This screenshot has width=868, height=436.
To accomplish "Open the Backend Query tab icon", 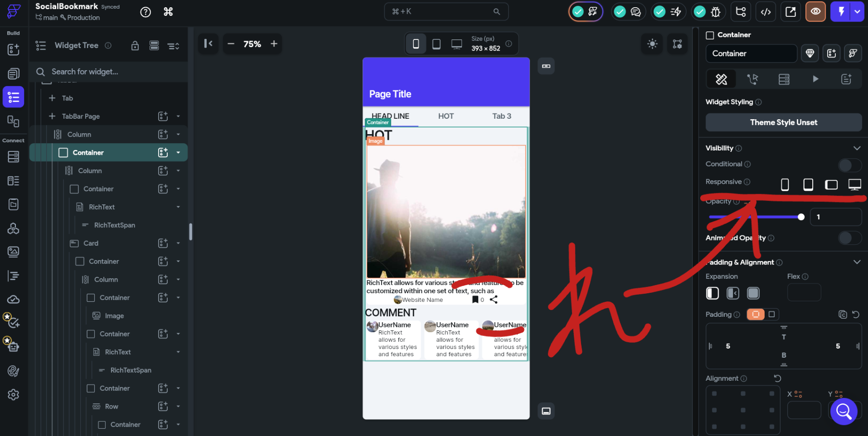I will click(x=784, y=79).
